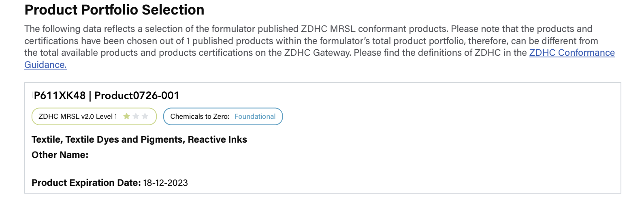Screen dimensions: 644x198
Task: Click the filled green star icon
Action: pyautogui.click(x=126, y=116)
